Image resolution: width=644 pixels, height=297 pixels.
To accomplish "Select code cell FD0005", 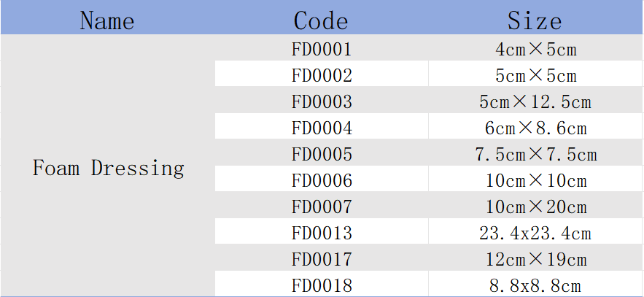I will point(322,153).
